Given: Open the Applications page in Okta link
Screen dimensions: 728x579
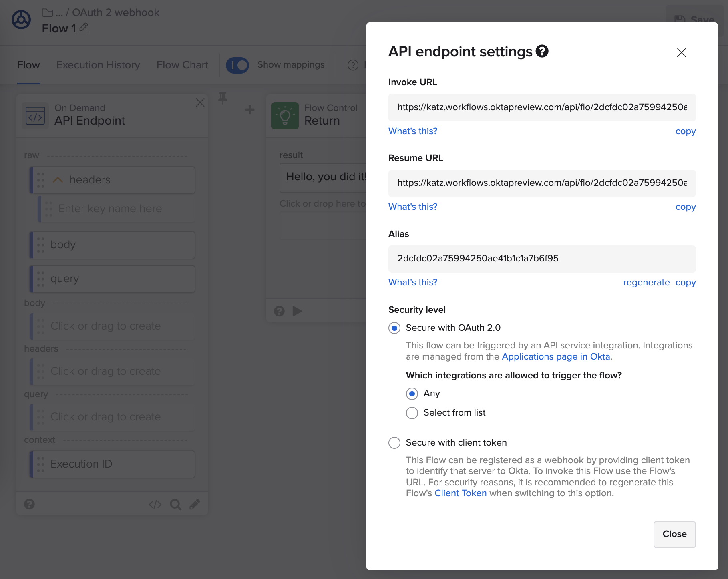Looking at the screenshot, I should 556,356.
